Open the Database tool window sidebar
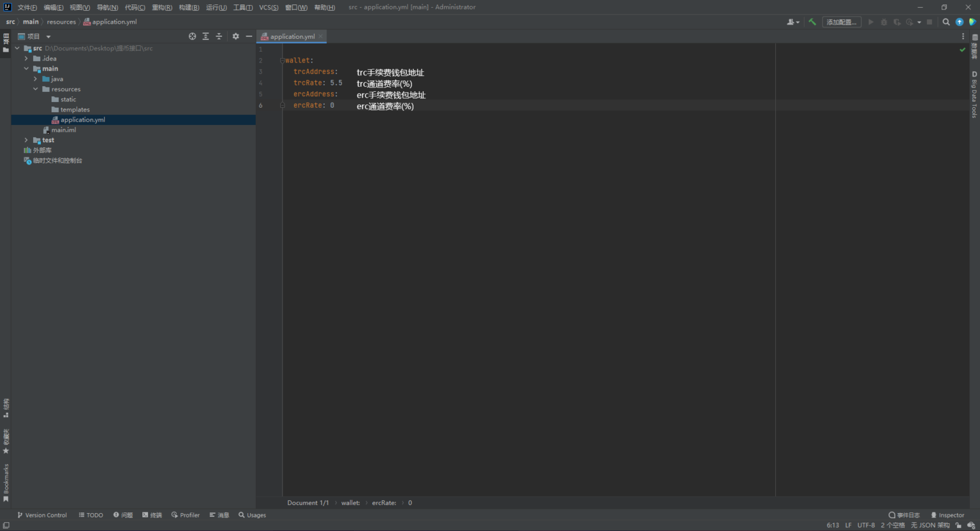This screenshot has width=980, height=531. pos(974,47)
